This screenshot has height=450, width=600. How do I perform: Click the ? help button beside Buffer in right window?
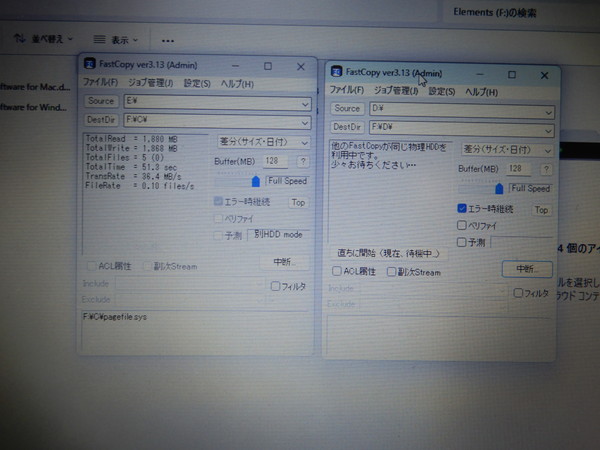545,169
